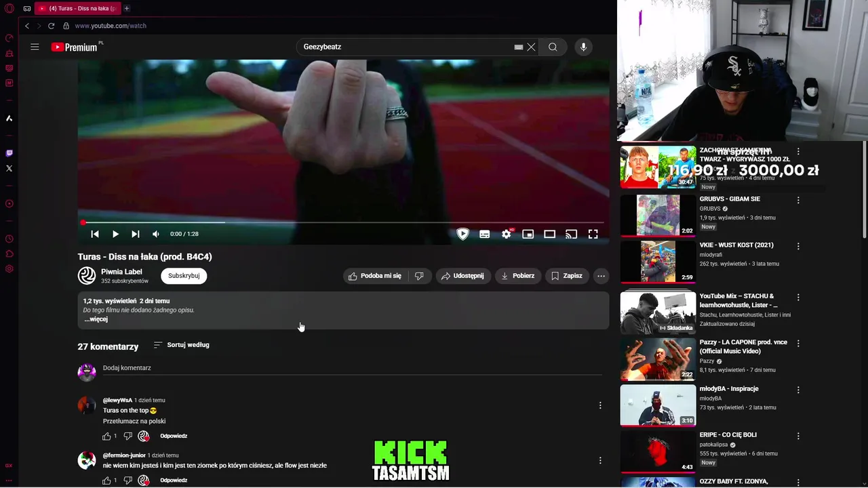Toggle subtitles in the player
The height and width of the screenshot is (488, 868).
[484, 234]
